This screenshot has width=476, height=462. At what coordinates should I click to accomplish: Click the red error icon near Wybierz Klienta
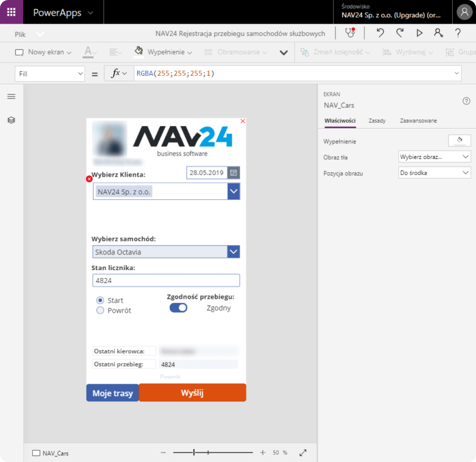tap(89, 179)
